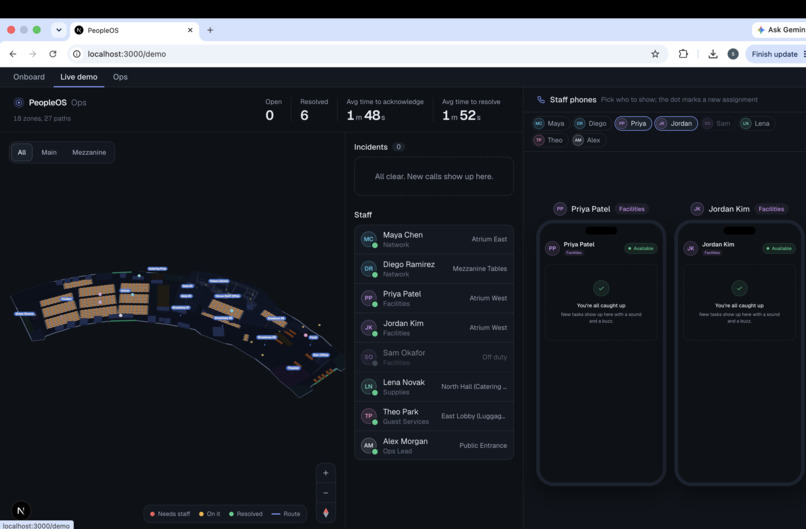Toggle Lena's phone chip
Image resolution: width=806 pixels, height=529 pixels.
[756, 123]
